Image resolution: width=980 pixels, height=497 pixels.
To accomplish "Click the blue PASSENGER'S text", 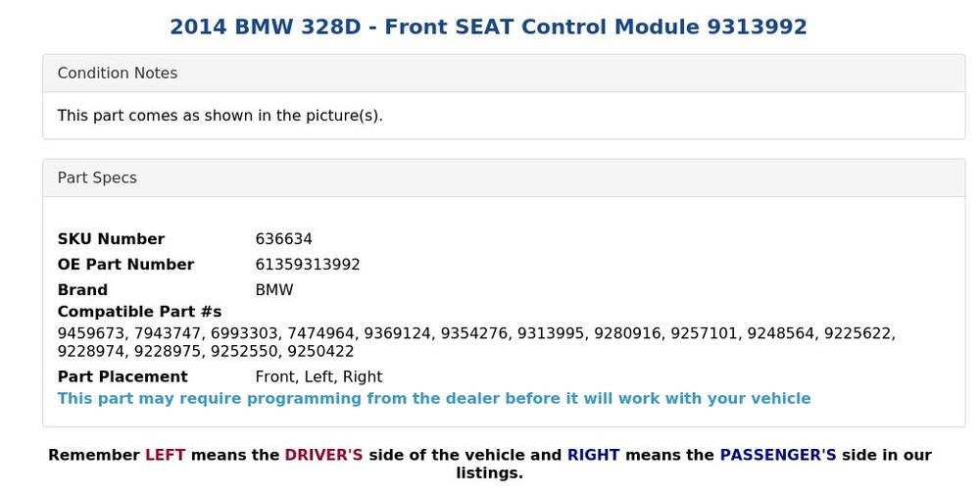I will [777, 455].
